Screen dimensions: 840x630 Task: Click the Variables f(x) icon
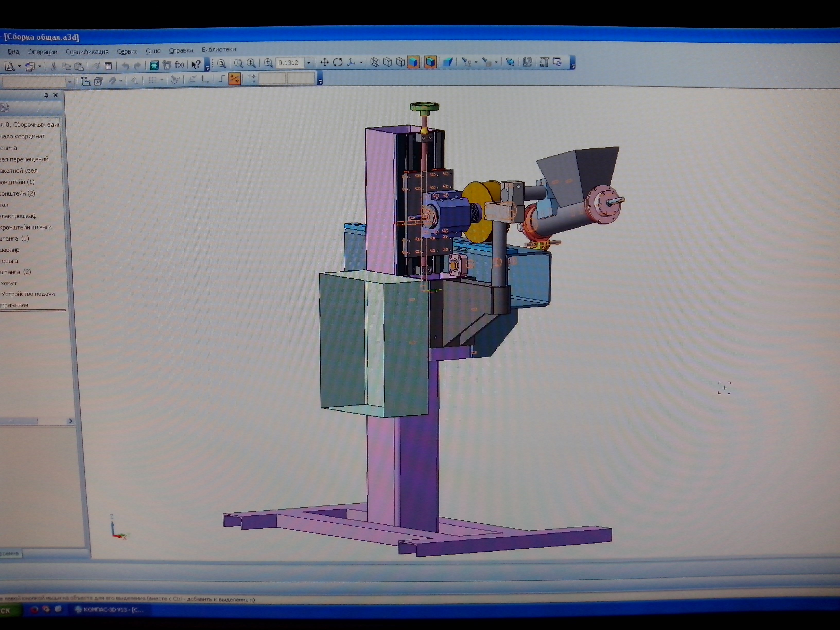coord(179,65)
